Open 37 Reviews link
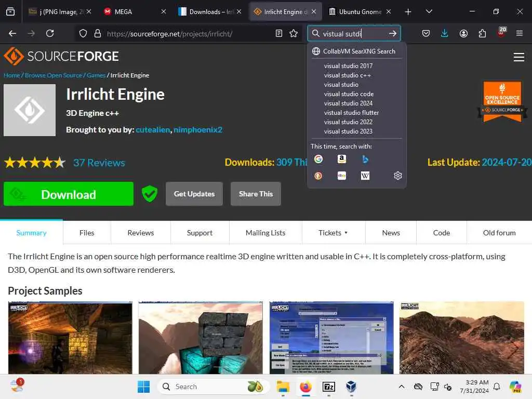Screen dimensions: 532x399 click(x=99, y=163)
